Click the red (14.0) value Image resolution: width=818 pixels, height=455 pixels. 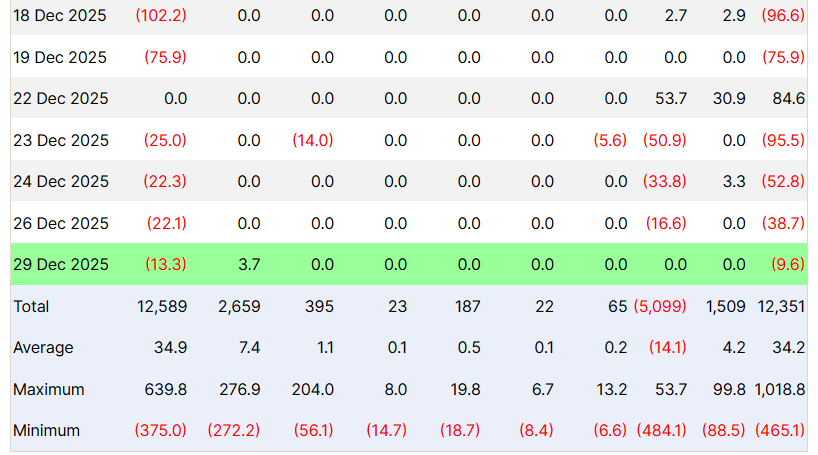pyautogui.click(x=312, y=140)
